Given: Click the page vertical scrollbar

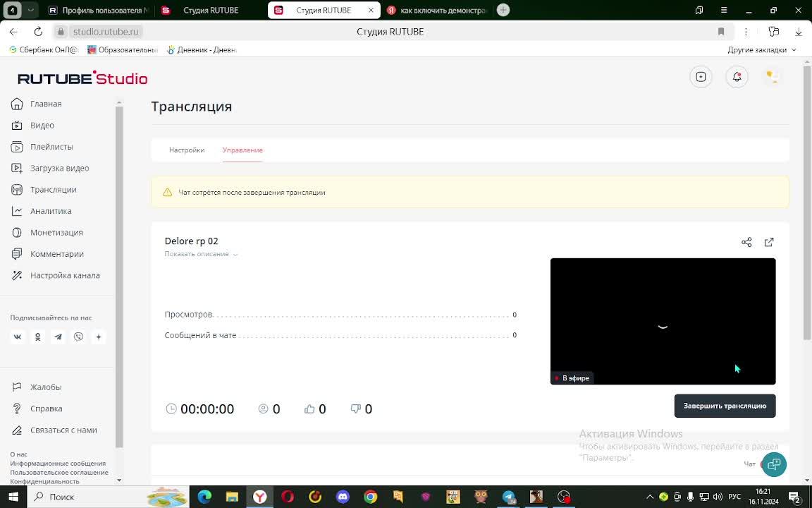Looking at the screenshot, I should point(807,202).
